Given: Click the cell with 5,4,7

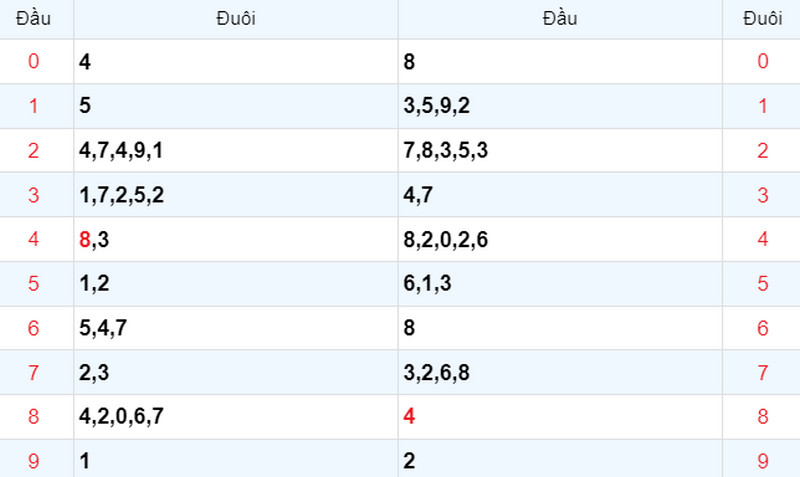Looking at the screenshot, I should (x=236, y=328).
